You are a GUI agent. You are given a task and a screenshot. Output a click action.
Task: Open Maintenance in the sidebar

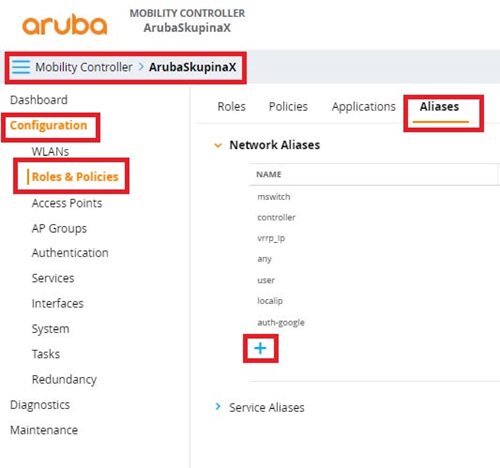(x=44, y=430)
